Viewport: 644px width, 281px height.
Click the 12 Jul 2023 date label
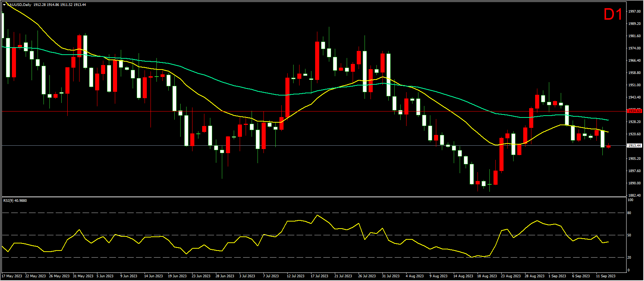point(296,276)
